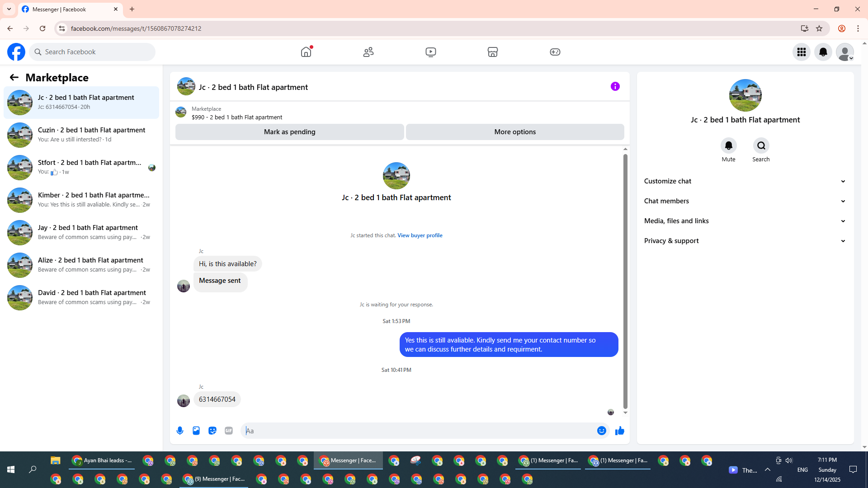Focus the Aa message input field

420,431
